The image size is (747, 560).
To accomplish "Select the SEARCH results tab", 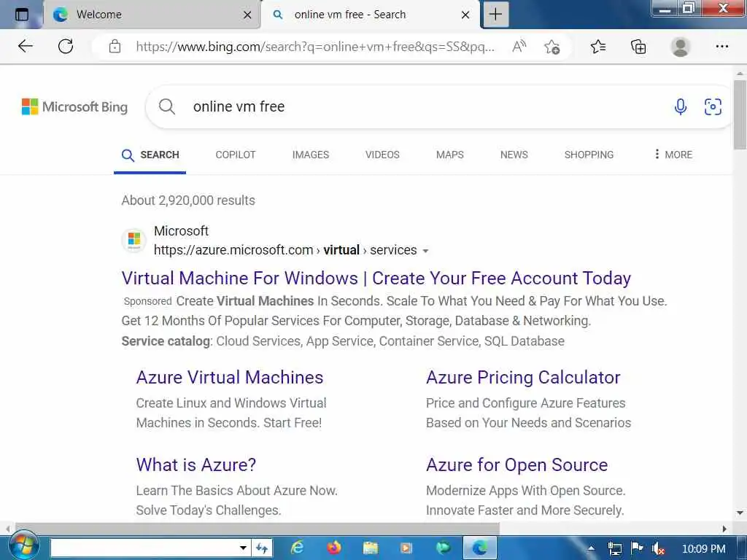I will [x=150, y=155].
